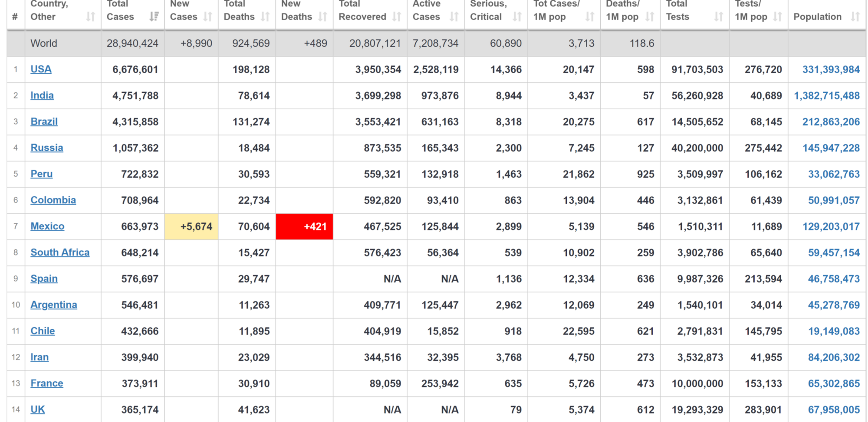This screenshot has width=868, height=422.
Task: Open the India country link
Action: tap(42, 95)
